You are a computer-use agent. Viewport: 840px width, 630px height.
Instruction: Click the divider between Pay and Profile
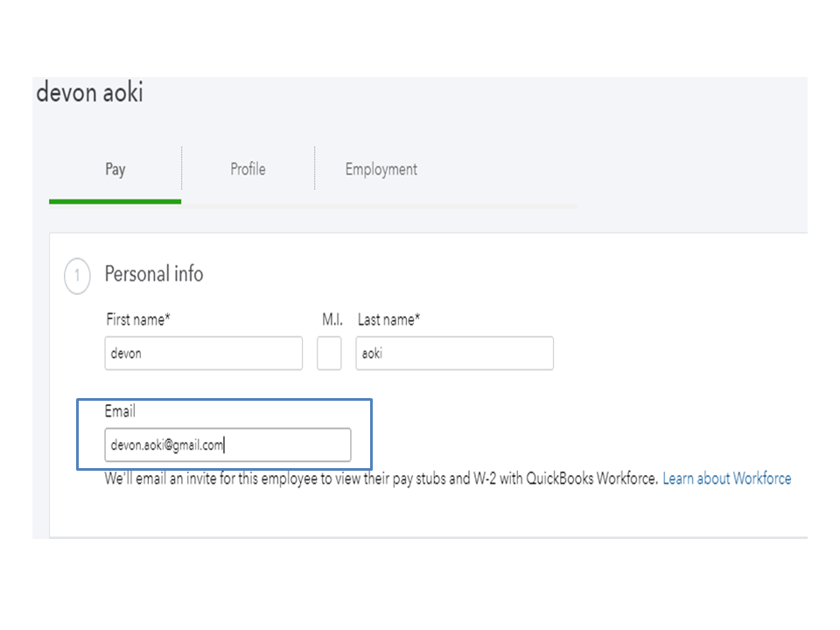(x=181, y=168)
